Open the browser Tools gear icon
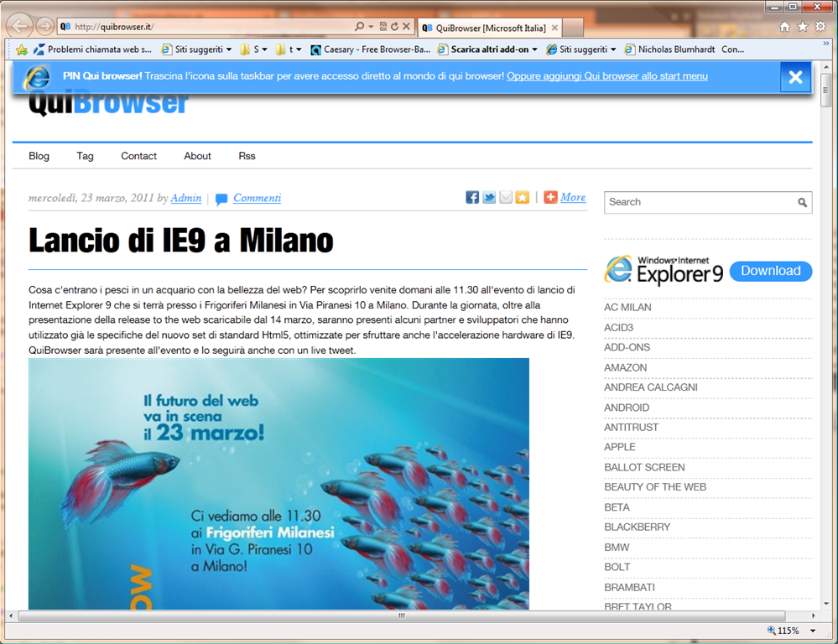The width and height of the screenshot is (838, 644). 820,27
